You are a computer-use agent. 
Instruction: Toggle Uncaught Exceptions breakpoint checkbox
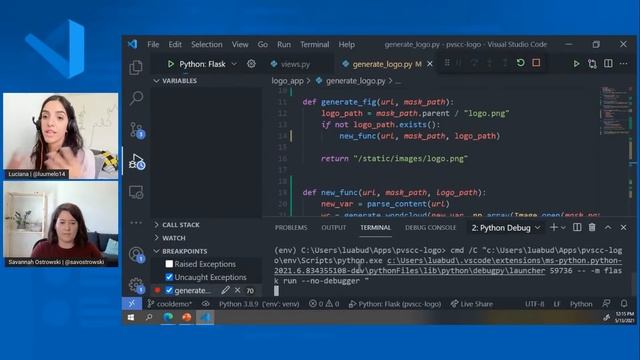[169, 277]
